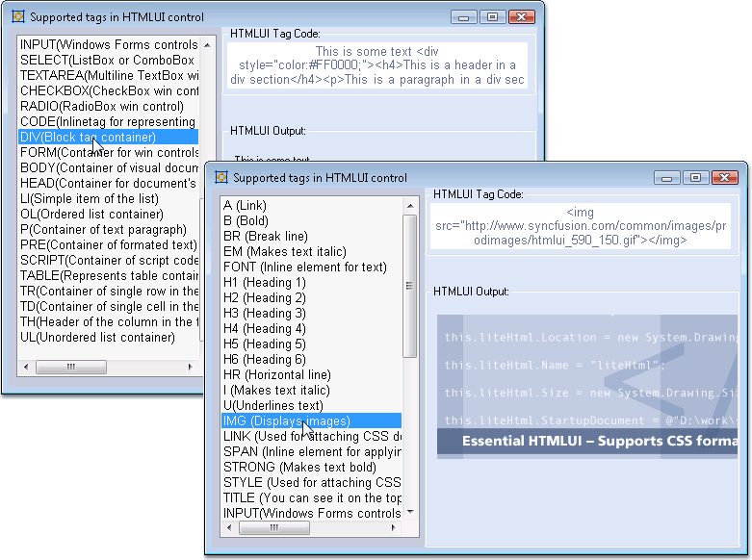Minimize the front HTMLUI window

[x=666, y=178]
